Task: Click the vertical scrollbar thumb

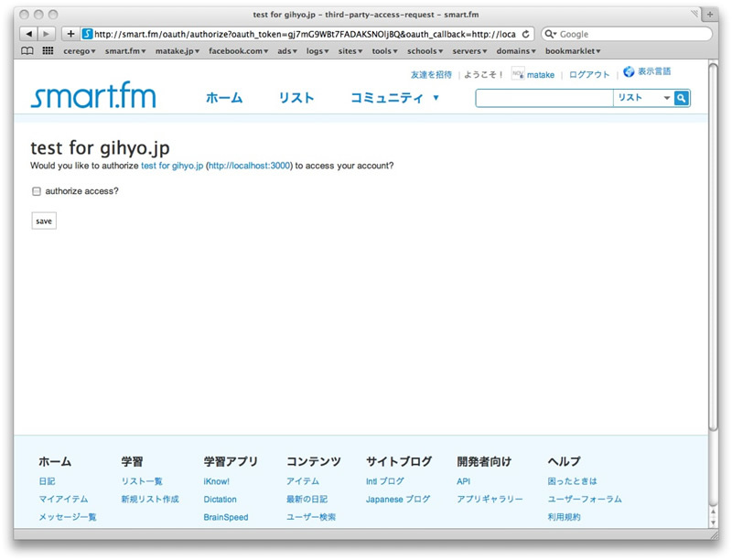Action: [713, 247]
